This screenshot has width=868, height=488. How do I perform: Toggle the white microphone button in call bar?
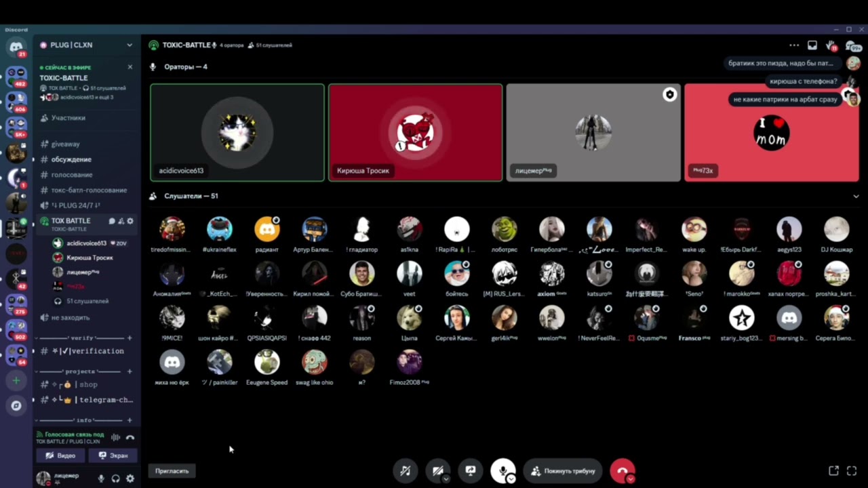(502, 470)
